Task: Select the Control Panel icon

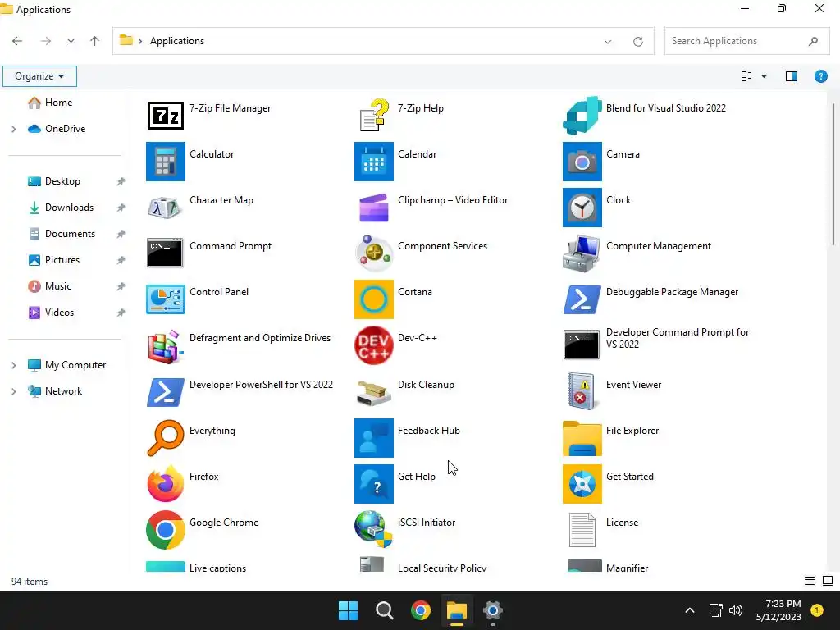Action: [x=166, y=299]
